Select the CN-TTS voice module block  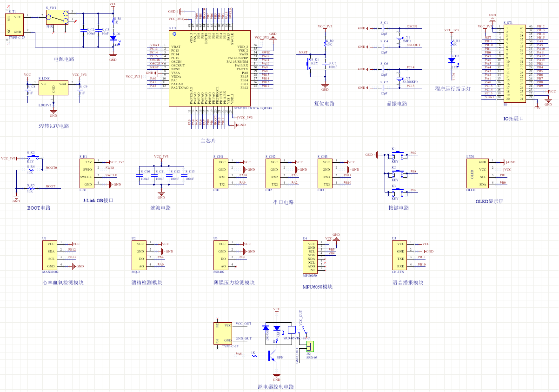pyautogui.click(x=399, y=255)
